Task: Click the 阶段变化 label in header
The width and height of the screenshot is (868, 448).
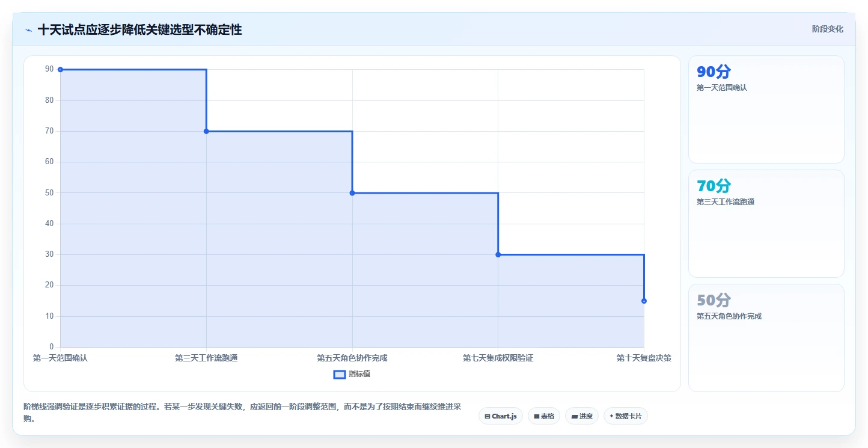Action: pyautogui.click(x=828, y=29)
